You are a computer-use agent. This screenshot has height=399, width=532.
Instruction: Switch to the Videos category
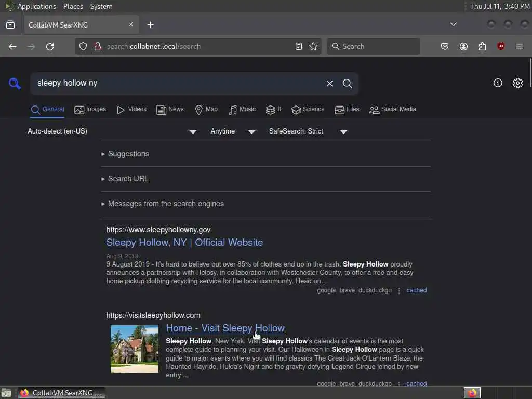click(131, 109)
